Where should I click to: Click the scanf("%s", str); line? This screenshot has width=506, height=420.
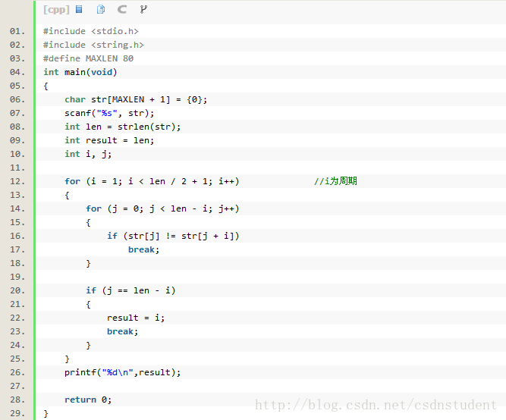coord(109,113)
